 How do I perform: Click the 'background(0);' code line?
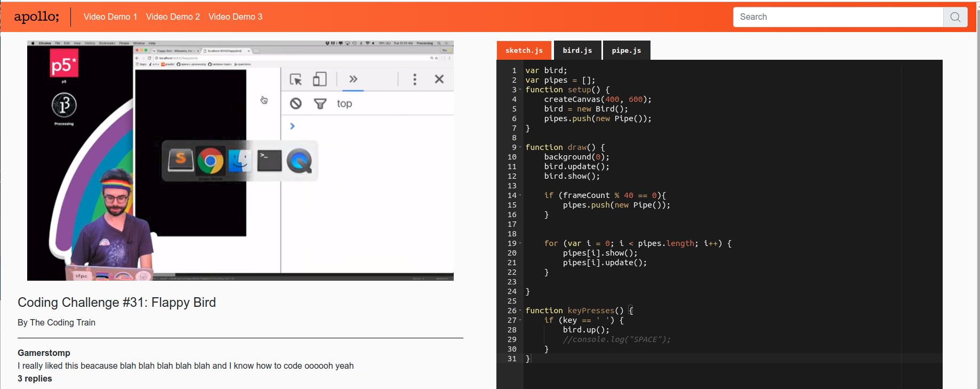(576, 157)
